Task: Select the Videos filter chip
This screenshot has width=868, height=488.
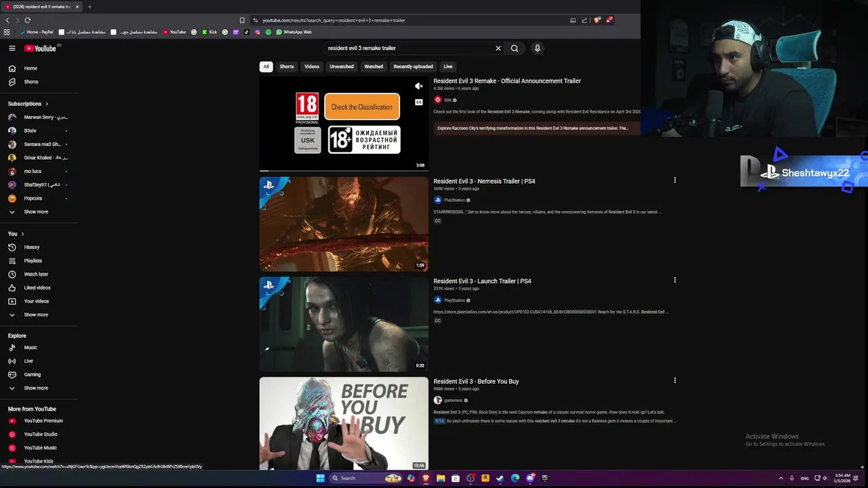Action: (312, 66)
